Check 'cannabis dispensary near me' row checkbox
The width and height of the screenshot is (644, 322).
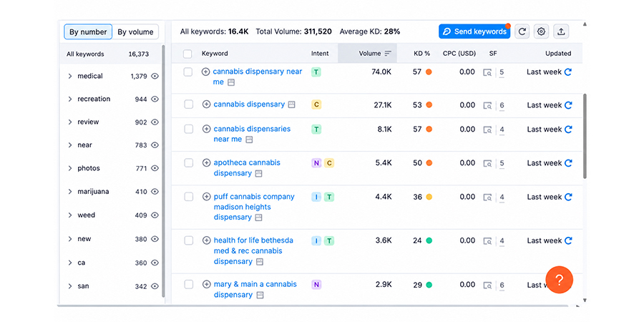187,72
